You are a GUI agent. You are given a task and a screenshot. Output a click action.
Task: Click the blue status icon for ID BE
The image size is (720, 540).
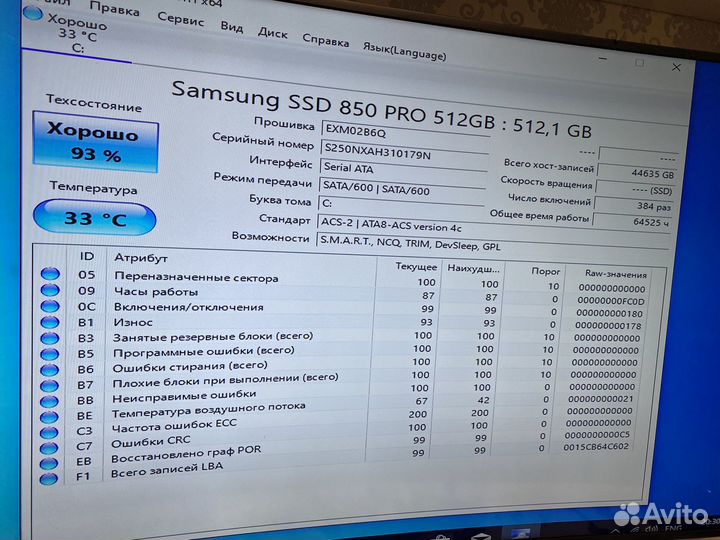click(49, 417)
